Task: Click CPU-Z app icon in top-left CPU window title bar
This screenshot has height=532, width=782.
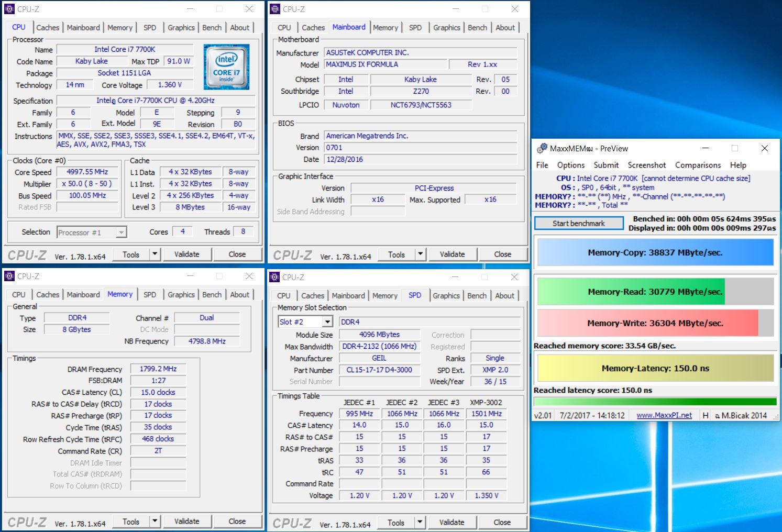Action: pyautogui.click(x=9, y=9)
